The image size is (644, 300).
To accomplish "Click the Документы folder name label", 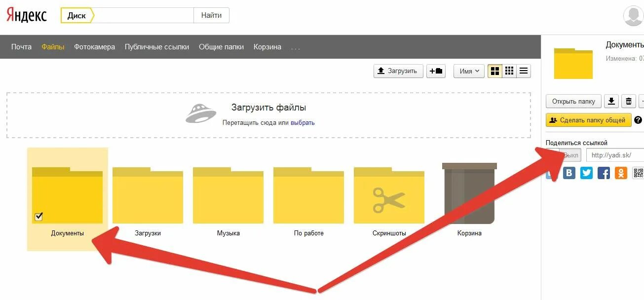I will pyautogui.click(x=68, y=233).
